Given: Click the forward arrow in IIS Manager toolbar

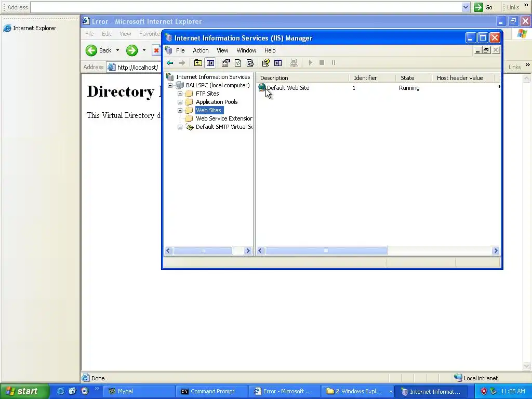Looking at the screenshot, I should [x=182, y=63].
